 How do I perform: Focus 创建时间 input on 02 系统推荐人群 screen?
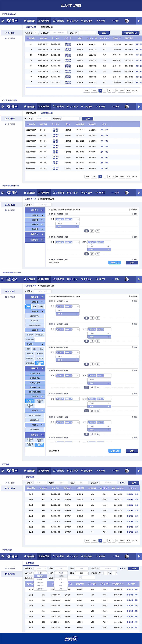click(x=71, y=118)
